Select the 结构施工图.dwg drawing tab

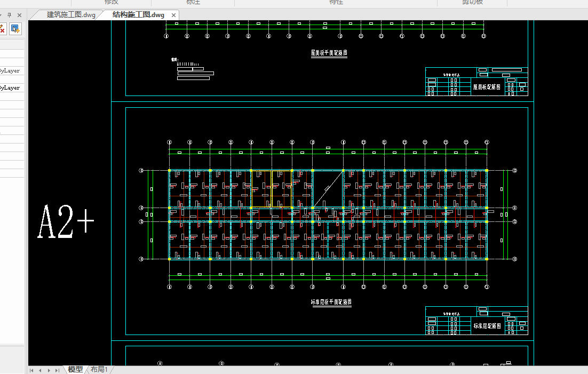pos(138,15)
